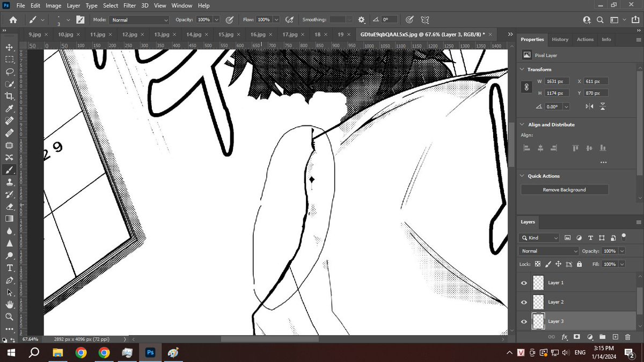Select the Hand tool

[10, 305]
